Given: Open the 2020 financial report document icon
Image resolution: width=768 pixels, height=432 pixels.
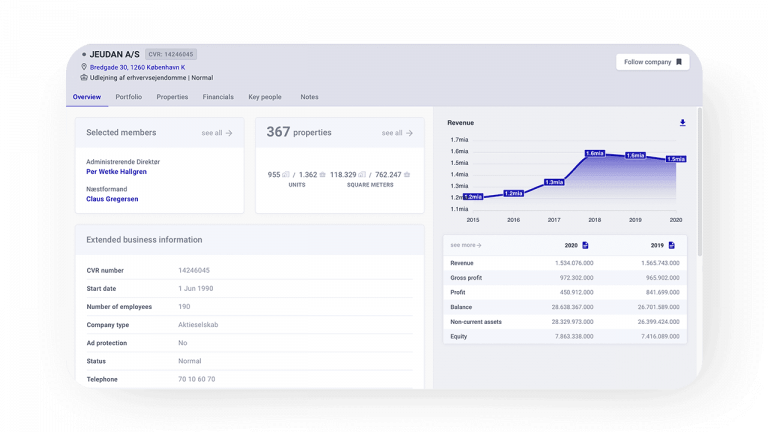Looking at the screenshot, I should coord(586,245).
